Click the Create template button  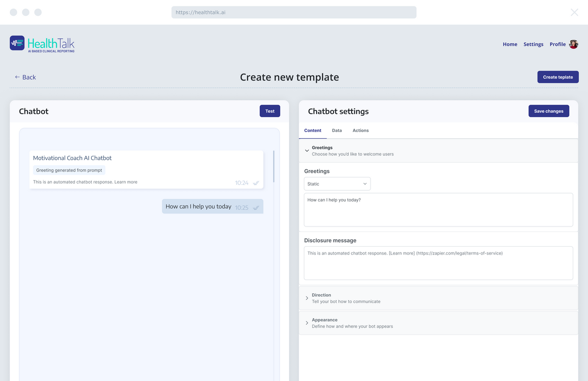558,77
